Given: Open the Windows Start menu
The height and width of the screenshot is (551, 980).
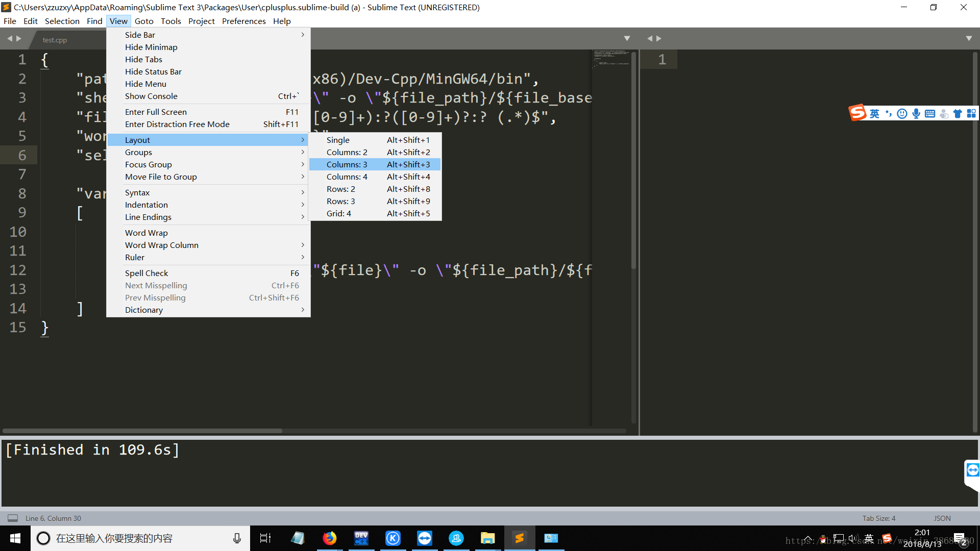Looking at the screenshot, I should [x=15, y=538].
